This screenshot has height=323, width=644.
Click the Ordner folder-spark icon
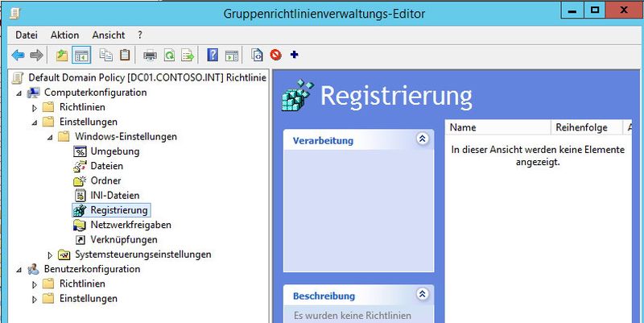click(x=80, y=180)
